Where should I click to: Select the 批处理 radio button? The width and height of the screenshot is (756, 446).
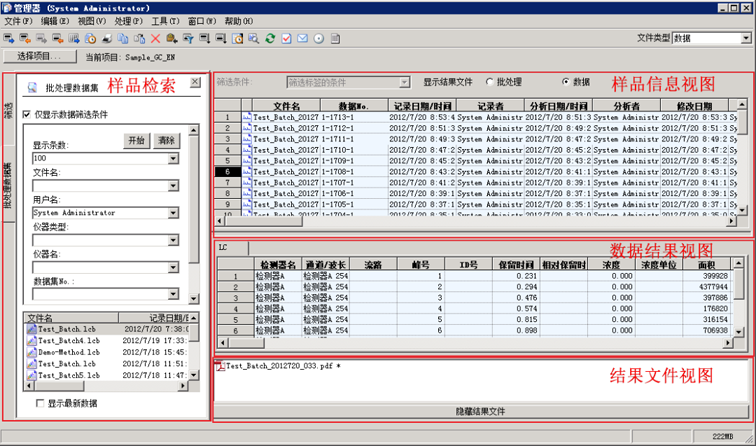pos(490,82)
